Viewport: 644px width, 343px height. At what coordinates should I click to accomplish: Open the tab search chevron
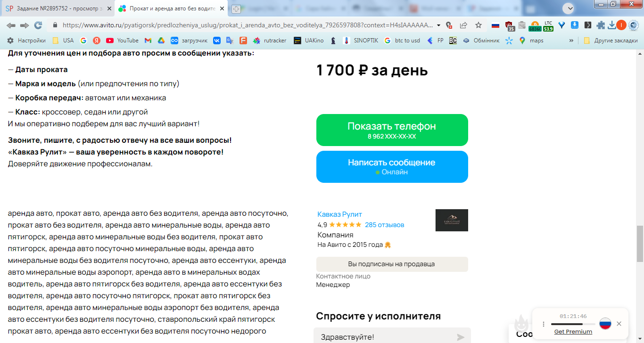(x=569, y=8)
